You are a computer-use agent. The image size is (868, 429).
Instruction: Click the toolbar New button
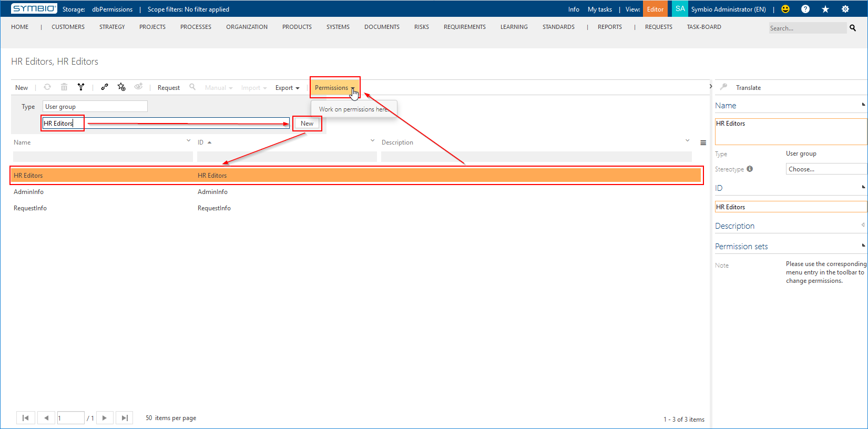(22, 88)
